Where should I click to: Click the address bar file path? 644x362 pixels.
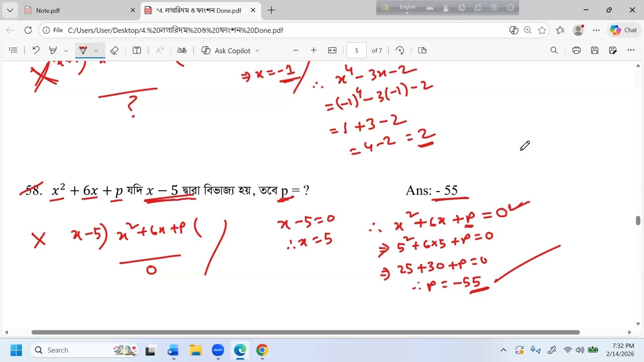coord(176,30)
